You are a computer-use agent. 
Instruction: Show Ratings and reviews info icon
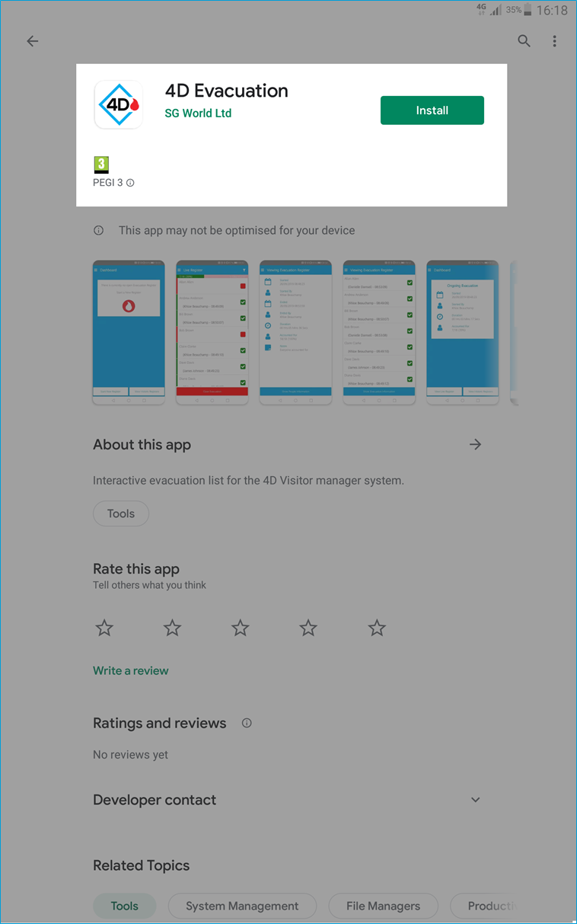coord(247,723)
